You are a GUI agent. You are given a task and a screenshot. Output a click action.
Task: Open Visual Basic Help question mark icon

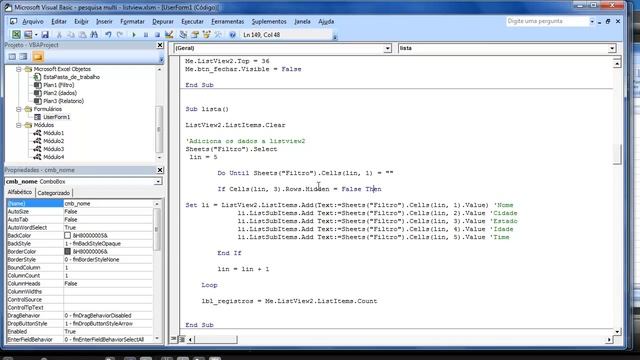232,35
